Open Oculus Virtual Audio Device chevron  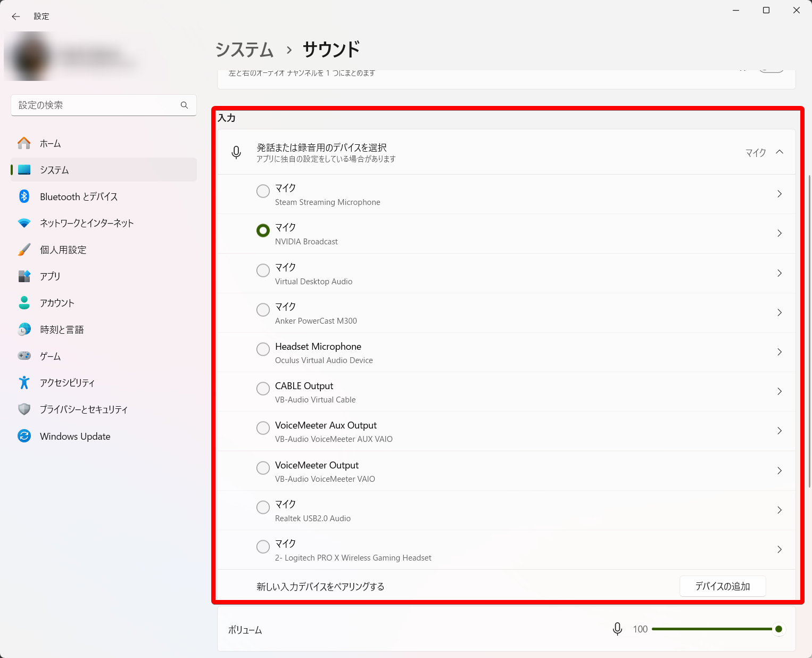(780, 352)
